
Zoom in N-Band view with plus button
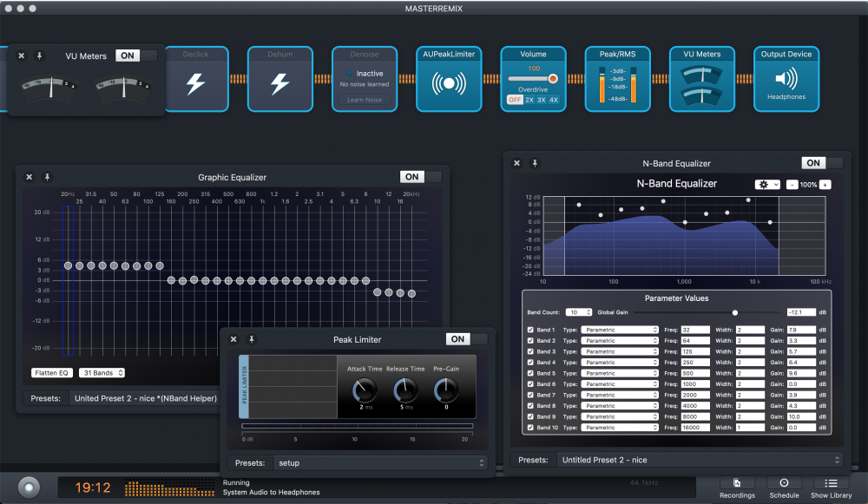click(825, 185)
